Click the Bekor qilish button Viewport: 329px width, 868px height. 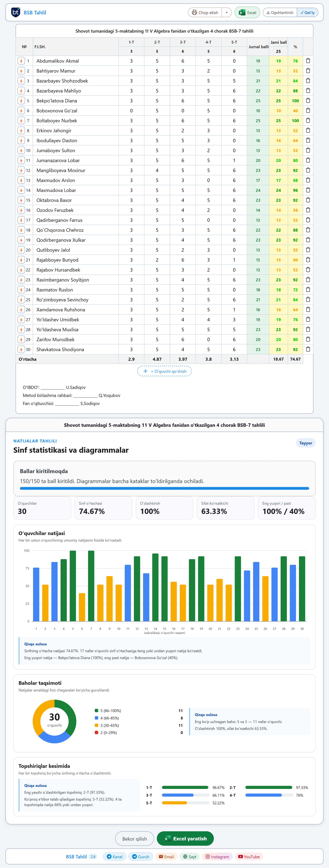134,839
